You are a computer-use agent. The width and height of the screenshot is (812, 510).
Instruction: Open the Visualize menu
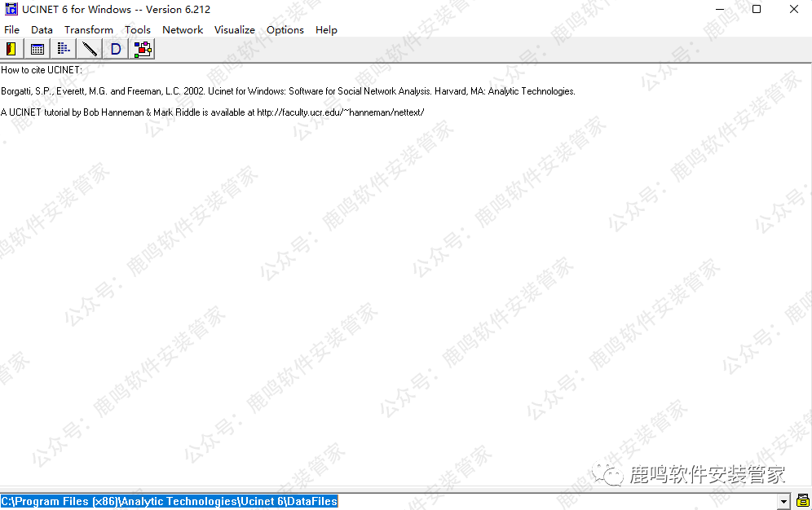pos(235,30)
